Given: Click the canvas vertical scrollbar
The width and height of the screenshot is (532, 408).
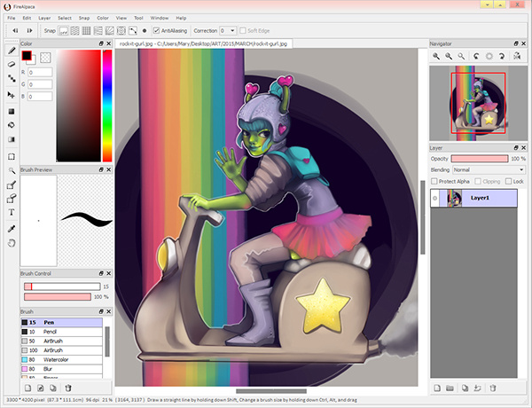Looking at the screenshot, I should click(423, 217).
